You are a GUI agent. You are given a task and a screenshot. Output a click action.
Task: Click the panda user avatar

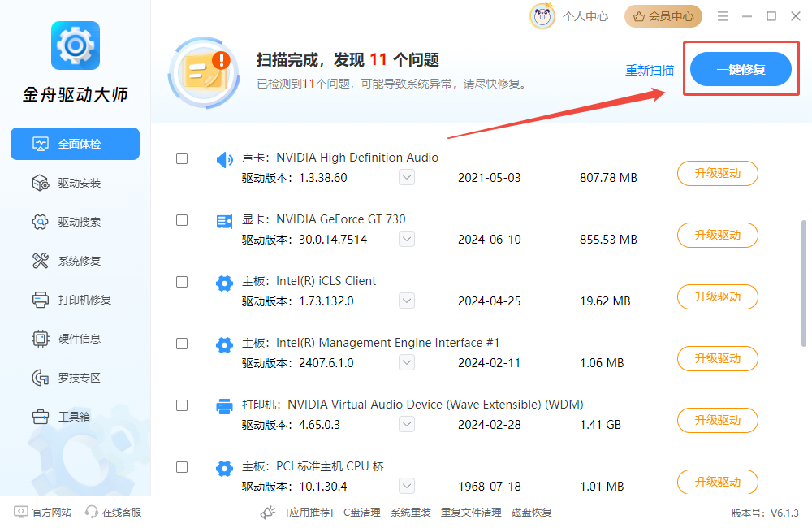point(542,16)
